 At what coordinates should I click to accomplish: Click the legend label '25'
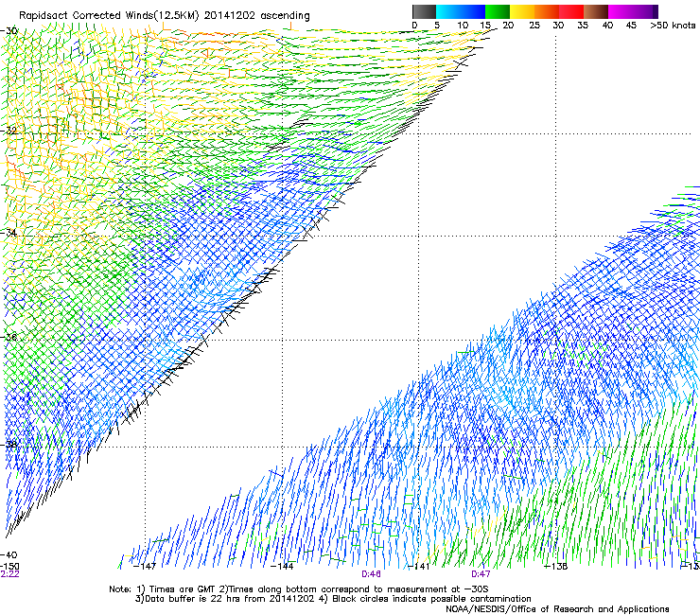coord(534,26)
